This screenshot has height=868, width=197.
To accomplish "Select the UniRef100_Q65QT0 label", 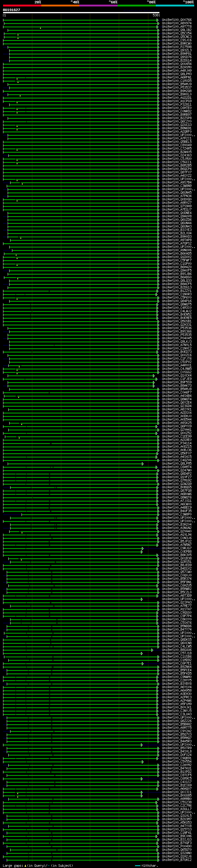I will 177,850.
